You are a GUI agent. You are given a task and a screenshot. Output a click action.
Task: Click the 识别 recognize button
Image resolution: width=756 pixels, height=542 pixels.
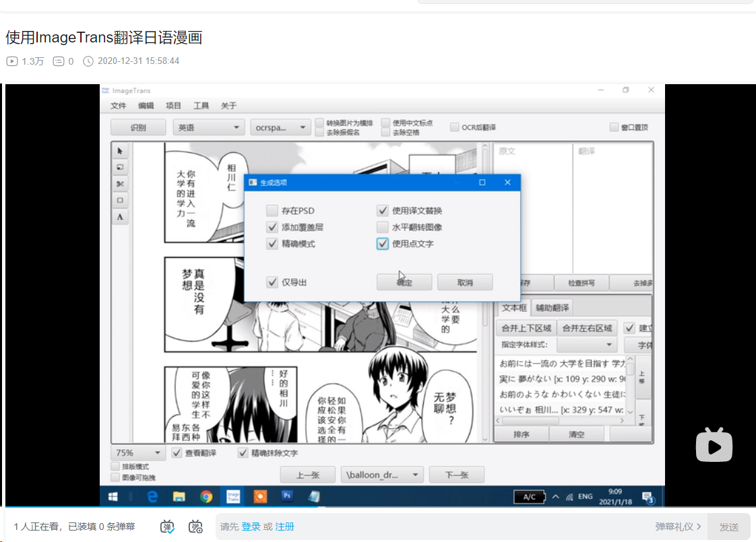coord(138,127)
